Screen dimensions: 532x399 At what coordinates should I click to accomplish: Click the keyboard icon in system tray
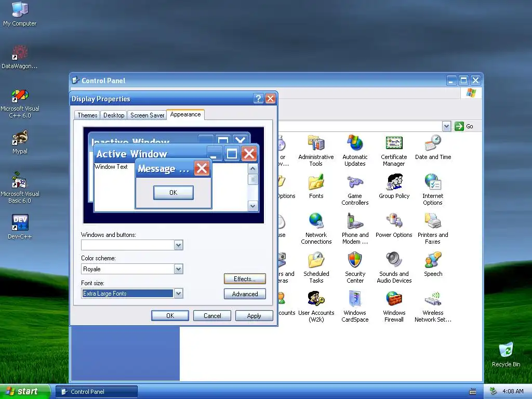tap(472, 392)
